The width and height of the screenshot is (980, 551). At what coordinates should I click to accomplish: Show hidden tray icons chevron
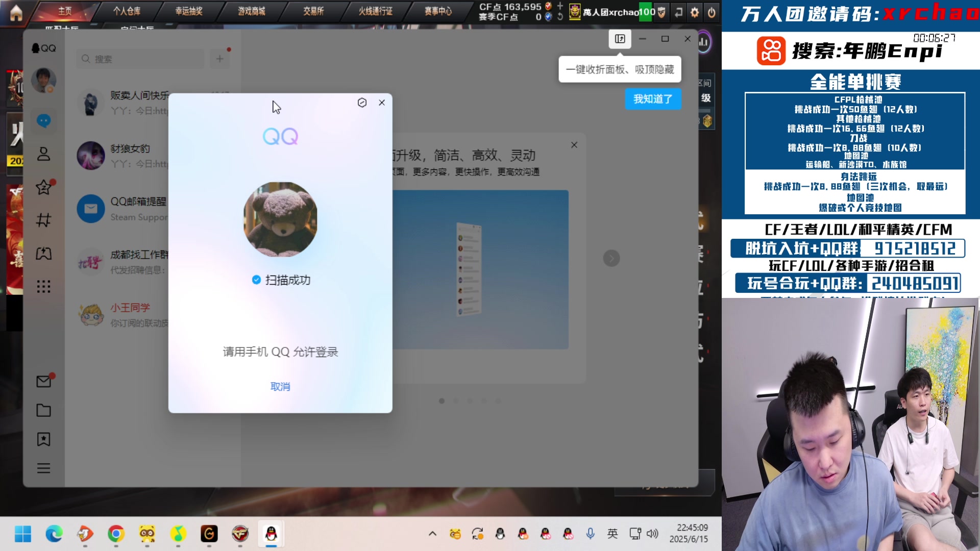432,534
